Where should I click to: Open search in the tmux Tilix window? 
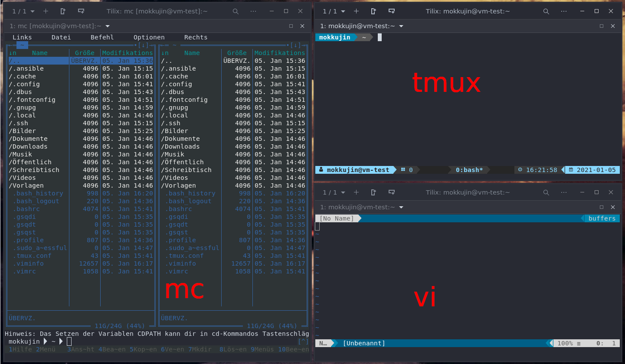[546, 11]
